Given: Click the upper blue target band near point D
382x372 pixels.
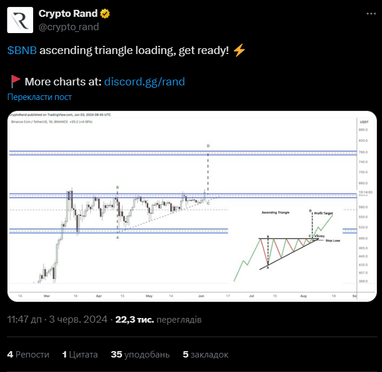Looking at the screenshot, I should point(183,153).
